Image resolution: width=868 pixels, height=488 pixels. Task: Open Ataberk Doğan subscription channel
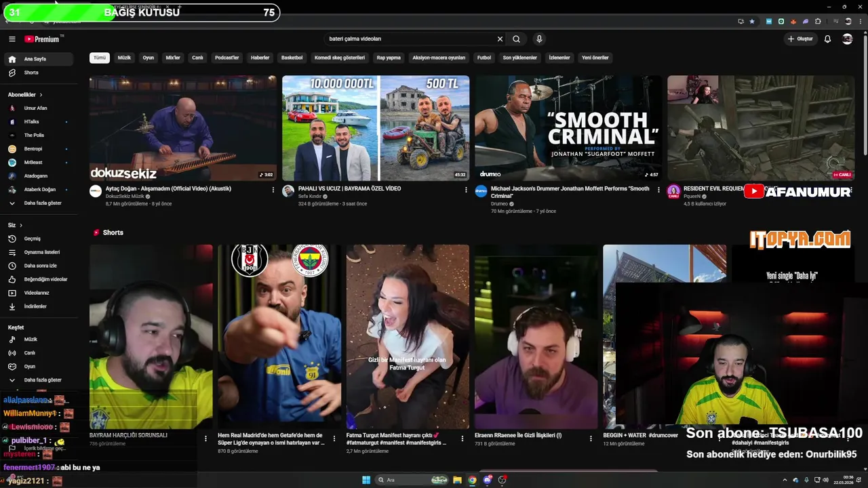pyautogui.click(x=39, y=189)
